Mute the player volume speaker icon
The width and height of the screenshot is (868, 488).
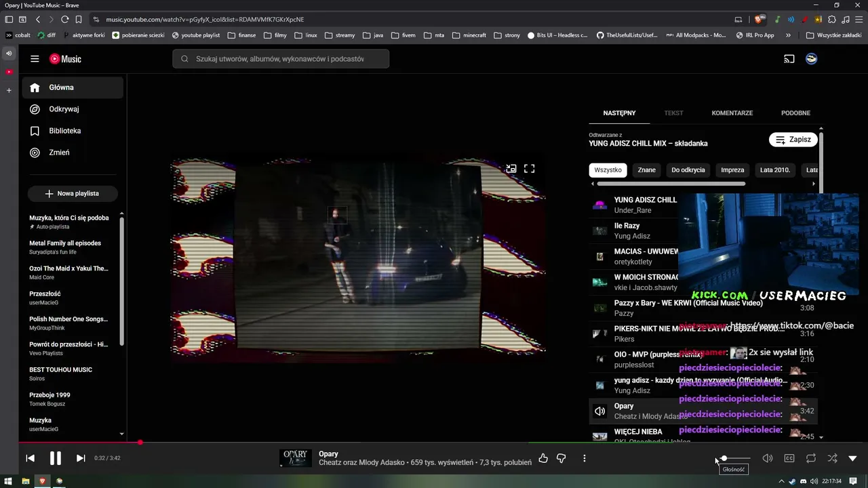coord(768,458)
